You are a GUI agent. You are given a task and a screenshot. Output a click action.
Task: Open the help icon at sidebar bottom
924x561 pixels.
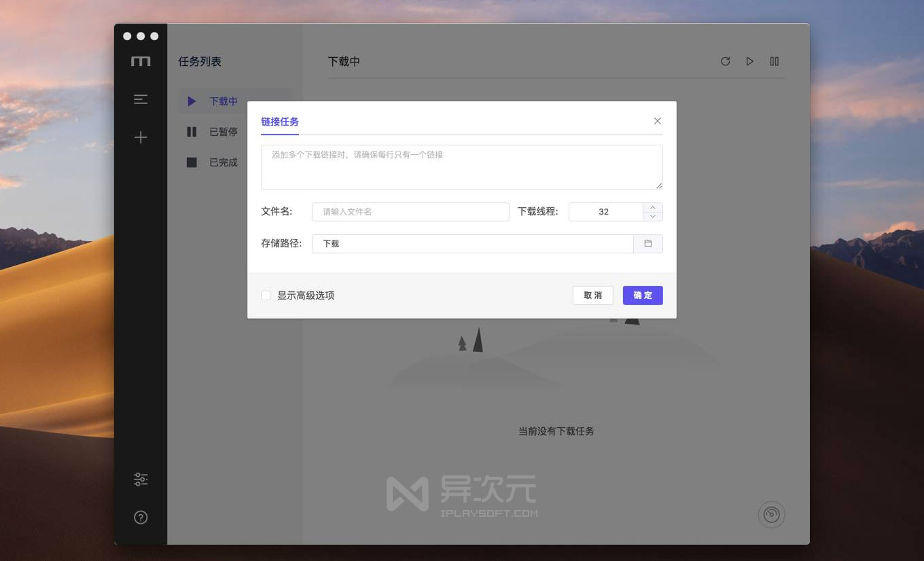click(x=141, y=517)
